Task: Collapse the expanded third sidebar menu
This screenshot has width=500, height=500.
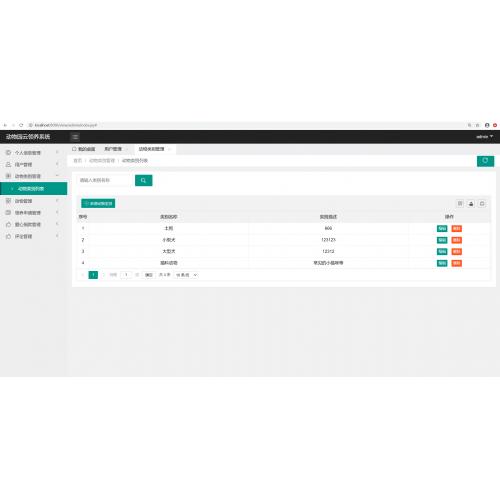Action: point(33,176)
